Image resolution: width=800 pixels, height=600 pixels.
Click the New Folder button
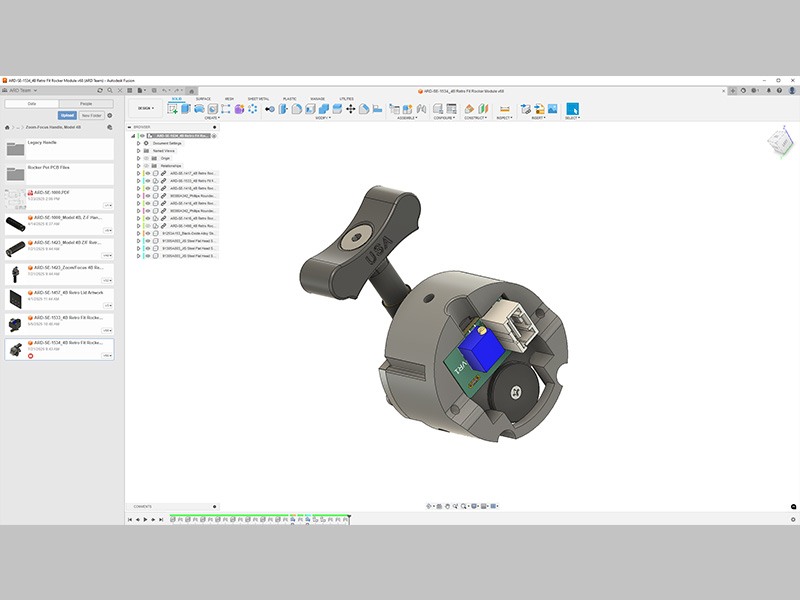[x=91, y=115]
